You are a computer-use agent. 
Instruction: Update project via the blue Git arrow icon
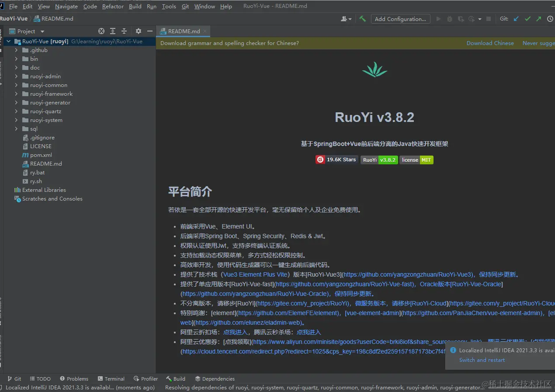(516, 18)
